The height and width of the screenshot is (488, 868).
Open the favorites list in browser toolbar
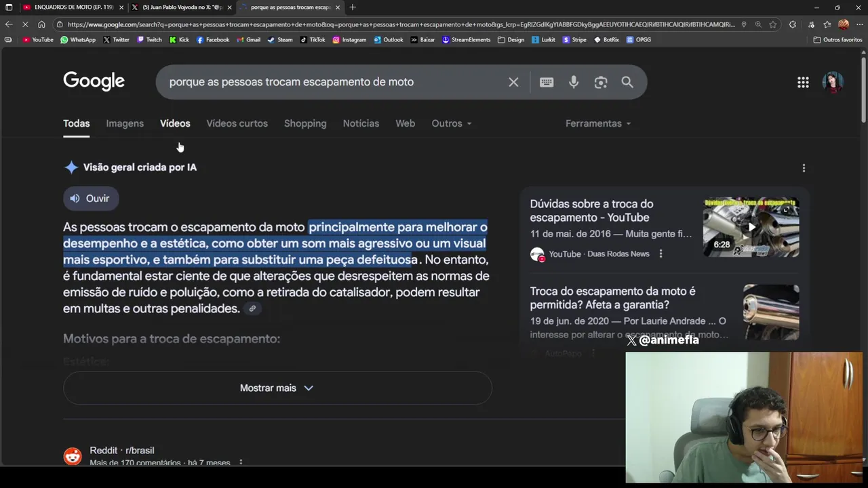[x=827, y=24]
